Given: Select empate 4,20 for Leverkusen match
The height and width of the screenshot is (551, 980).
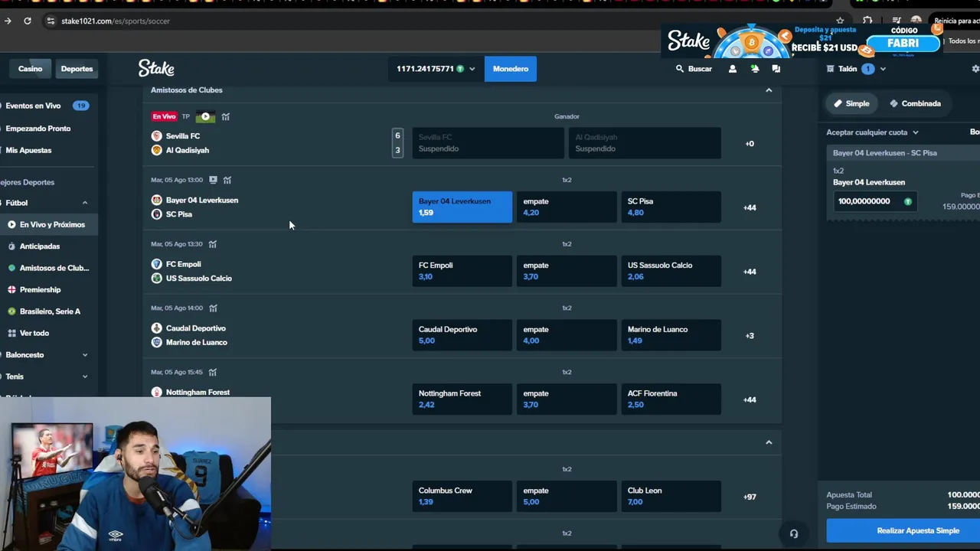Looking at the screenshot, I should [x=567, y=207].
